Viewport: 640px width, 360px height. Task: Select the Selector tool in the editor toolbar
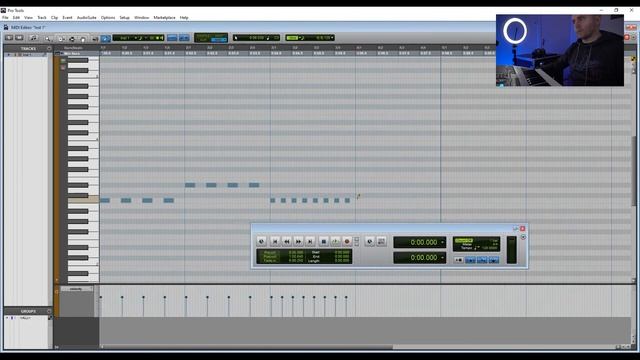(x=72, y=38)
